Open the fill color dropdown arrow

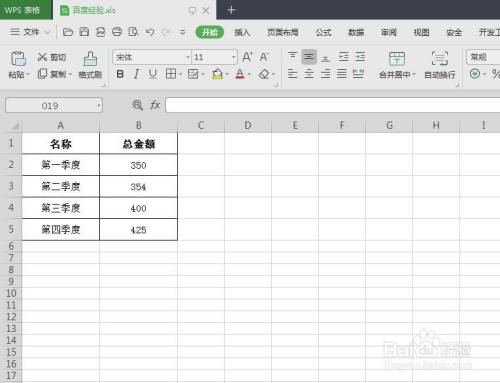click(227, 74)
